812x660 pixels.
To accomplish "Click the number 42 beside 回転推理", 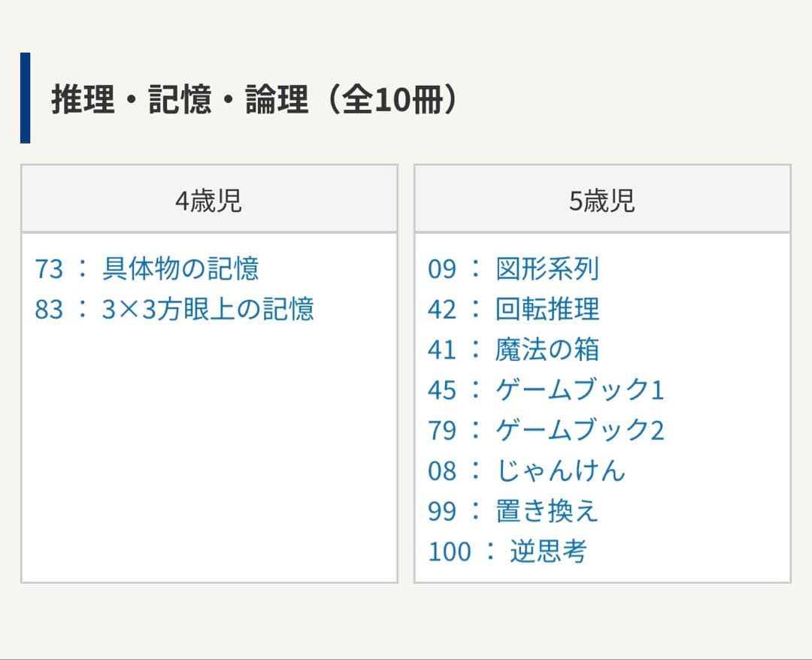I will (x=443, y=310).
